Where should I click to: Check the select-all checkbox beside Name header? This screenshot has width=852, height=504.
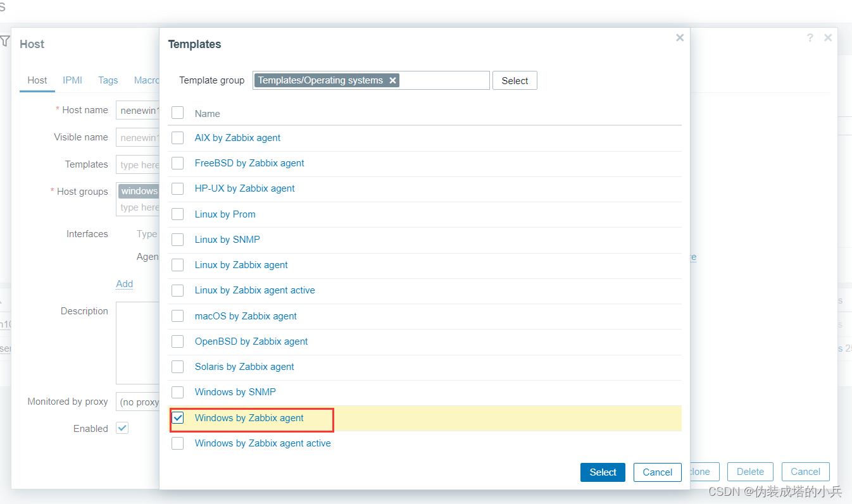point(178,113)
